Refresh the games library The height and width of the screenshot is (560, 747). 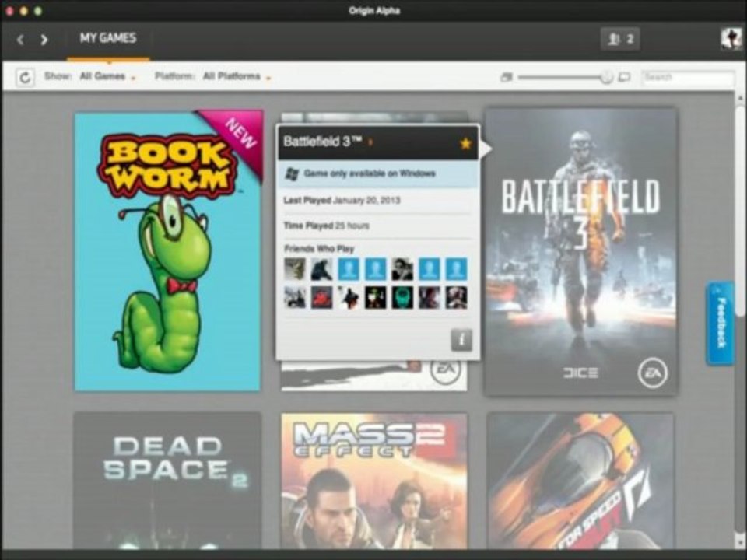[x=25, y=77]
